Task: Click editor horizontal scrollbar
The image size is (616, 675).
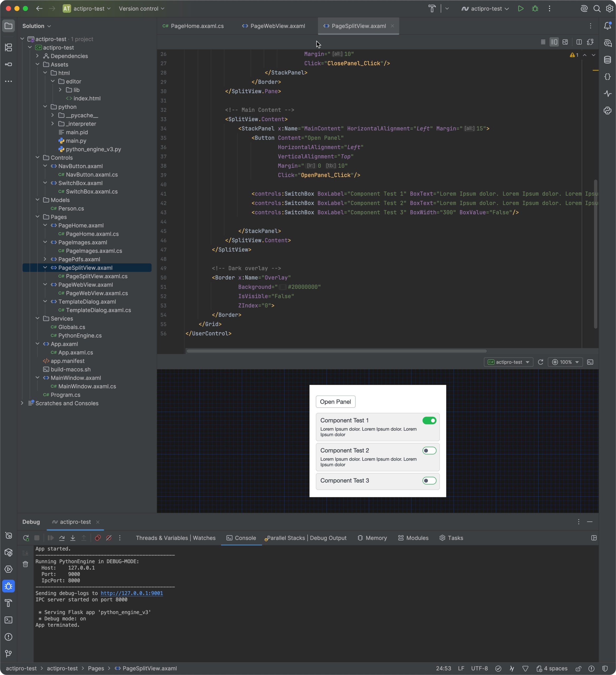Action: point(336,351)
